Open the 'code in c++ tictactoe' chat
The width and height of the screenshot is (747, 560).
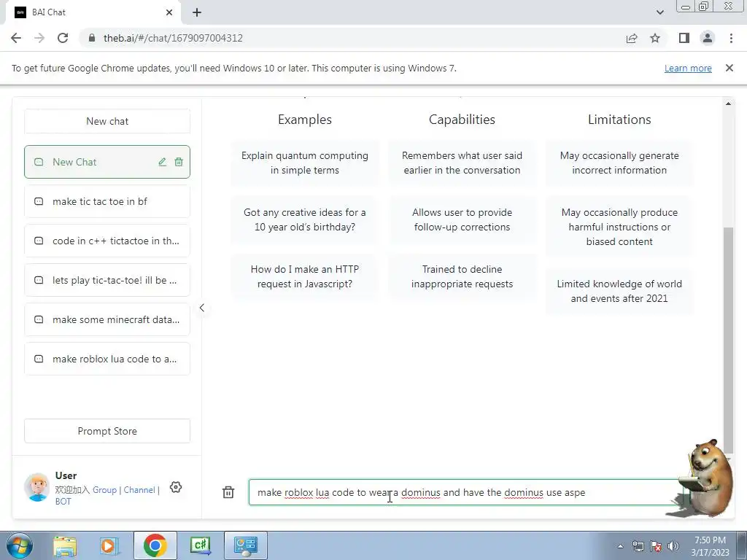[x=107, y=241]
